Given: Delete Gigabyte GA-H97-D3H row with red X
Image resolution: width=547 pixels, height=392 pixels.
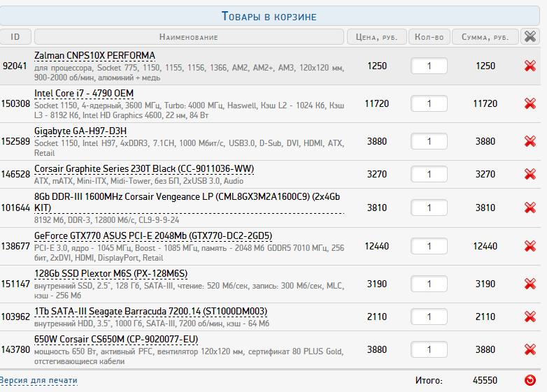Looking at the screenshot, I should tap(530, 141).
